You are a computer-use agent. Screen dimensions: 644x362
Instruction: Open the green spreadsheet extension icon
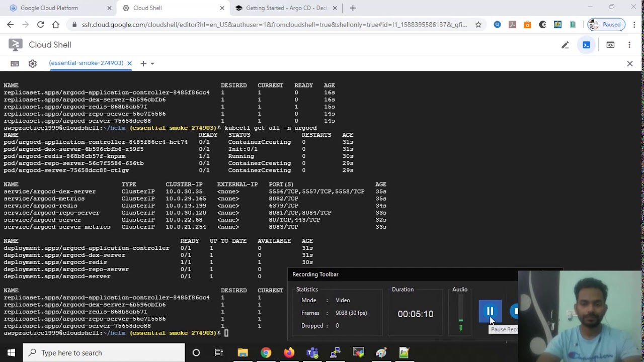tap(573, 25)
